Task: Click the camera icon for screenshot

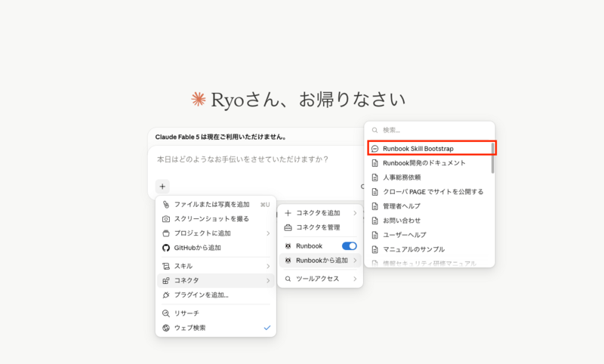Action: (x=166, y=219)
